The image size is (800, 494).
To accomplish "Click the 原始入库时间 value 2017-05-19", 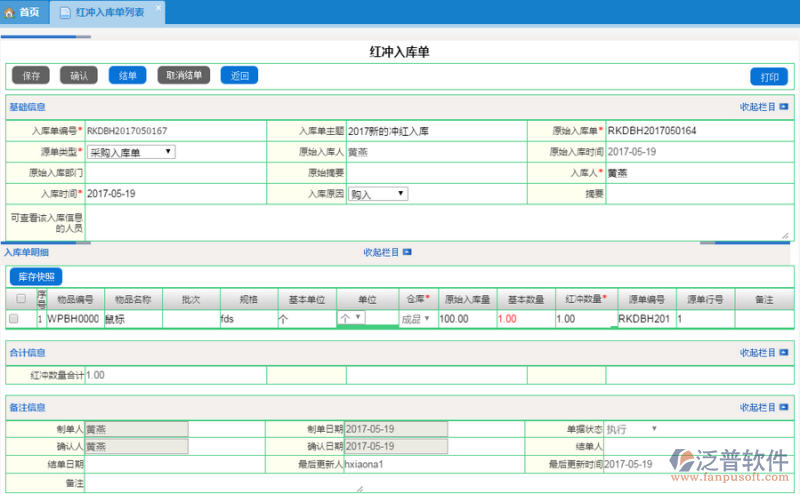I will (x=632, y=152).
